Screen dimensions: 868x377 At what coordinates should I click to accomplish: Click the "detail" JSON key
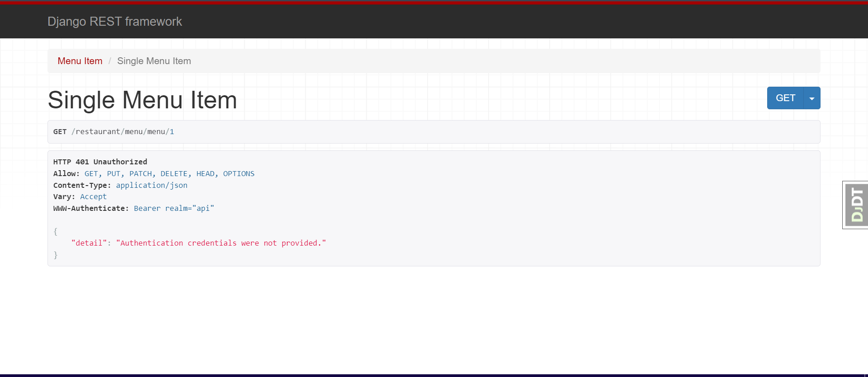coord(89,243)
